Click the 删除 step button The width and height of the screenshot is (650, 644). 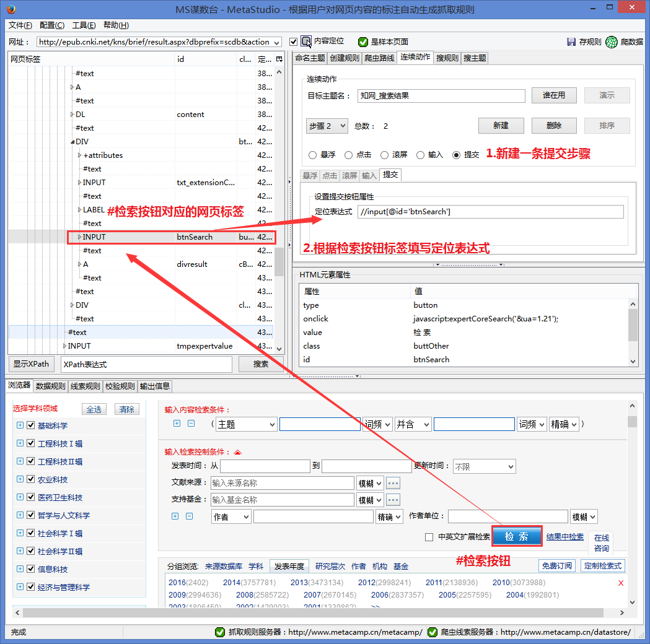tap(554, 126)
